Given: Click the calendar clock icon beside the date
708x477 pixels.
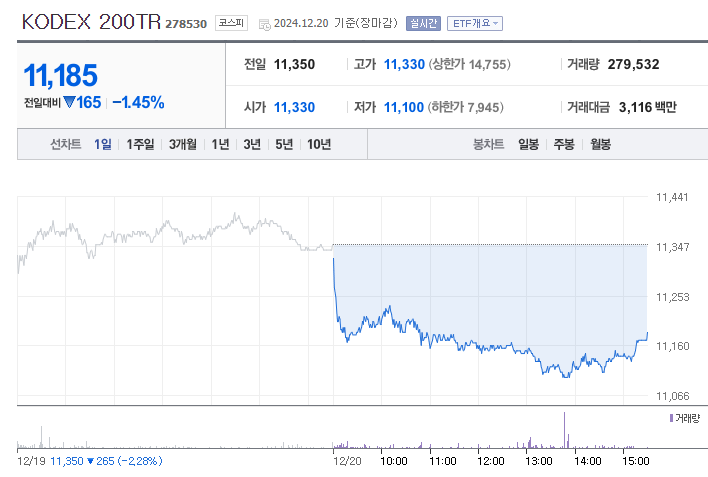Looking at the screenshot, I should pos(265,24).
